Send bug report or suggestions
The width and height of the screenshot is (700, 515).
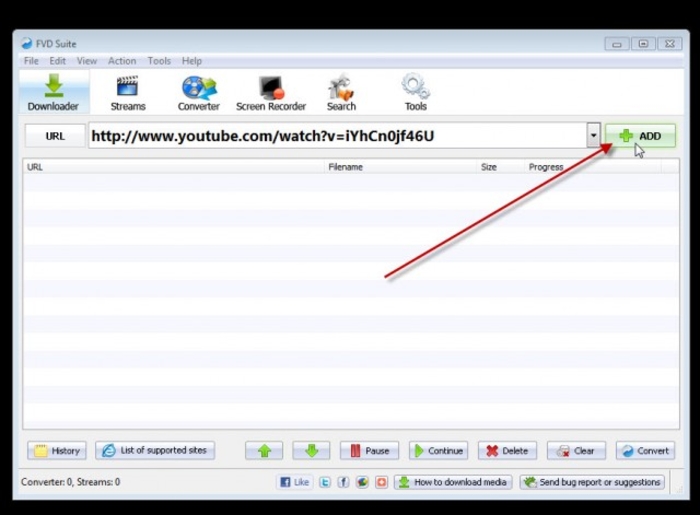pos(592,482)
